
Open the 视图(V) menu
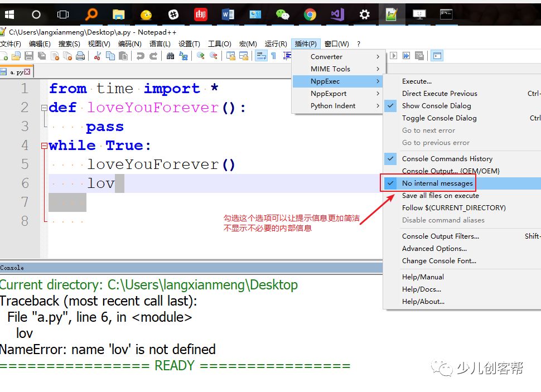[99, 44]
